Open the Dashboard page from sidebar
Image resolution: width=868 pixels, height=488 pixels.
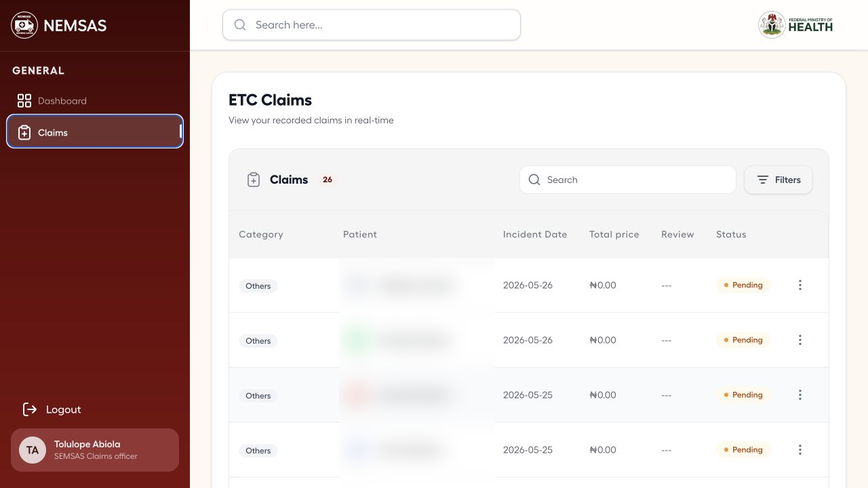click(95, 101)
